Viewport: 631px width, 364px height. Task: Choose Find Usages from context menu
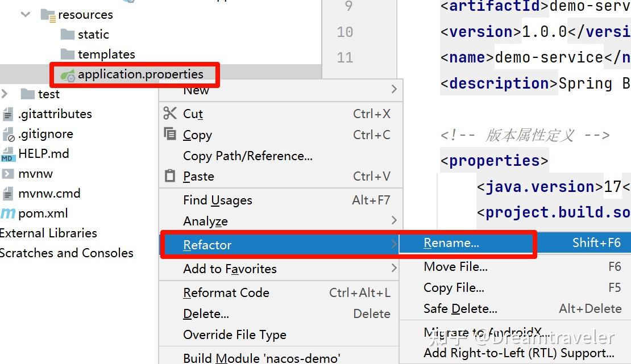pos(217,200)
